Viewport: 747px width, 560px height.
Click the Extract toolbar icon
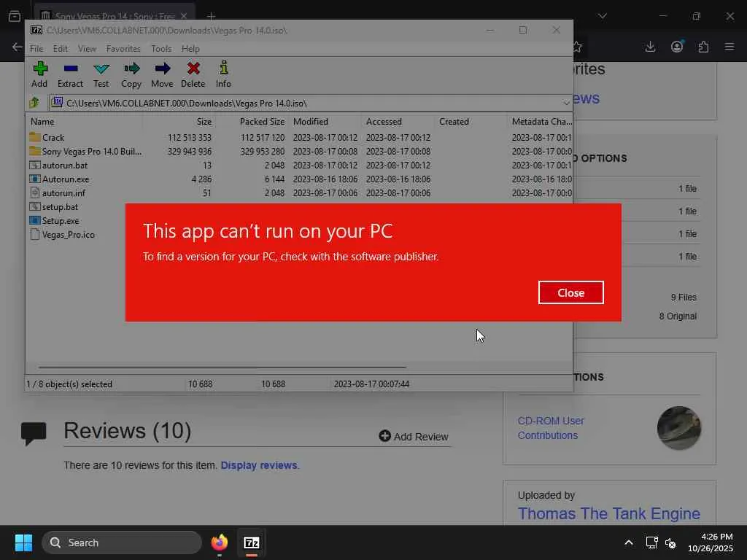coord(71,74)
